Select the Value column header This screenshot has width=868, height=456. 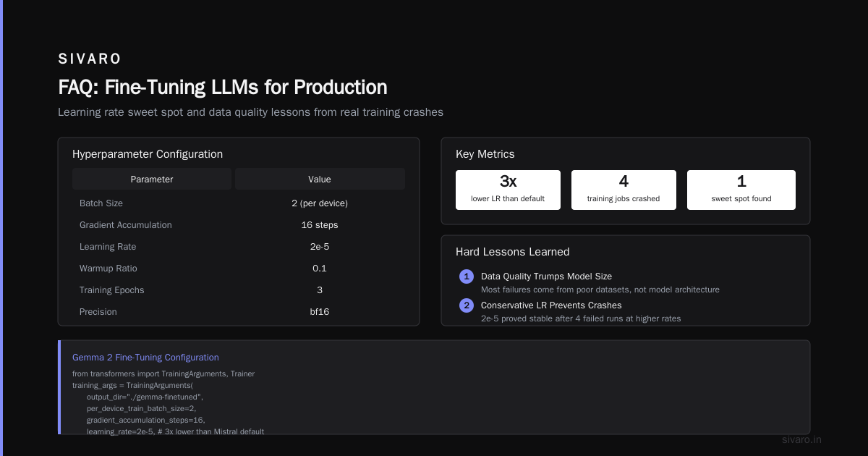[x=320, y=179]
